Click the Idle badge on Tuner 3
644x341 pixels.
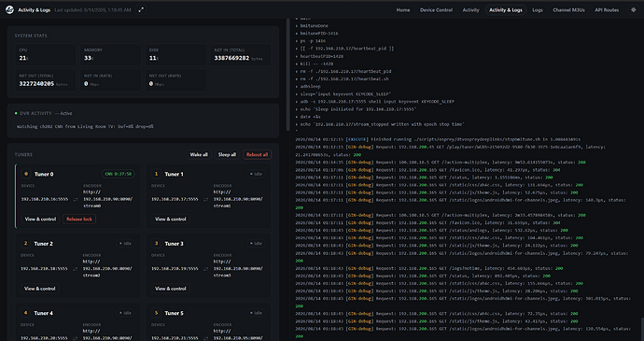(x=257, y=244)
